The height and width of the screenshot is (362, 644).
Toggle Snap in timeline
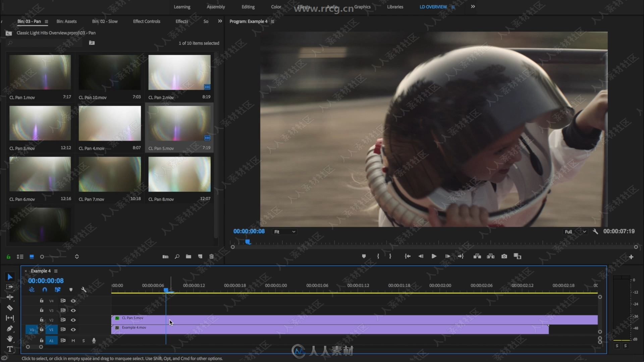pos(45,290)
